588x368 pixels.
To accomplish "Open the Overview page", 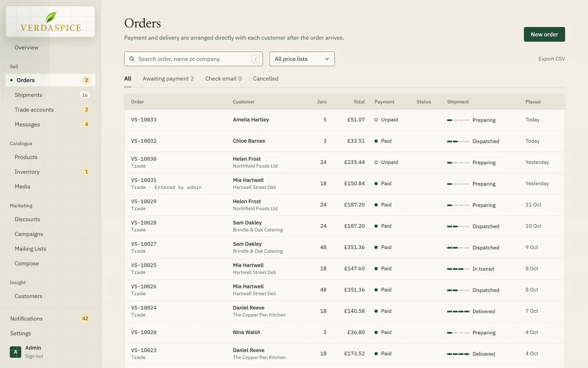I will (x=26, y=47).
